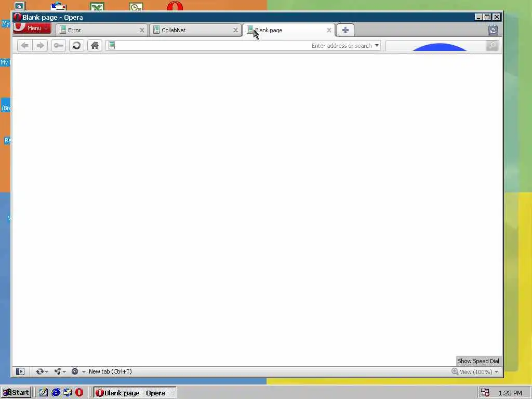Click the zoom magnifier icon in status bar
This screenshot has height=399, width=532.
coord(455,371)
